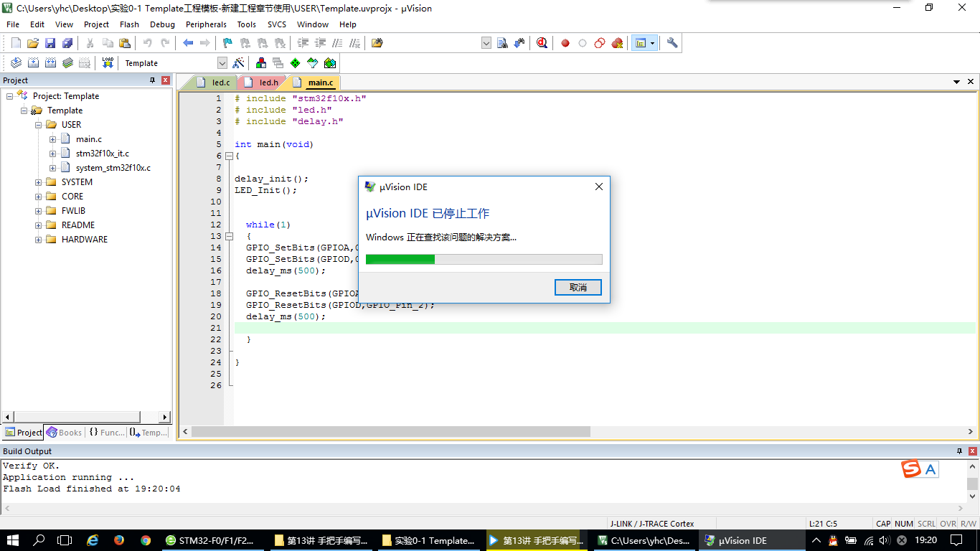The image size is (980, 551).
Task: Undo with the curved left arrow
Action: 148,43
